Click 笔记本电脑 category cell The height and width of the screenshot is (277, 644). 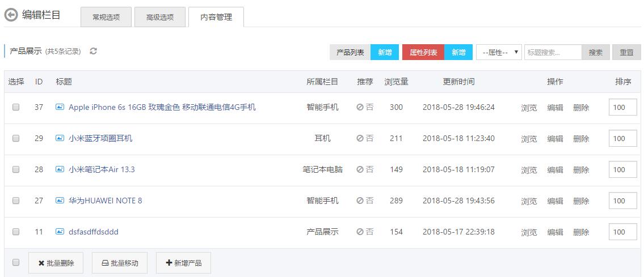(322, 169)
